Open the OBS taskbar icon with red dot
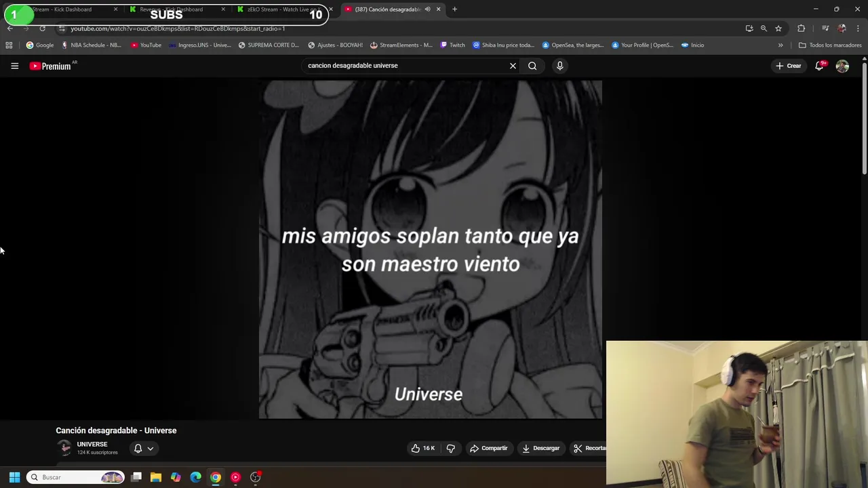The image size is (868, 488). pos(256,477)
